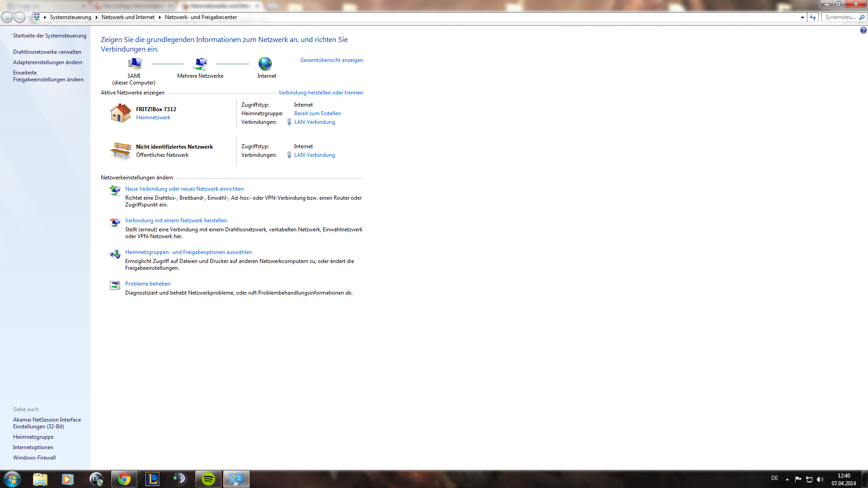Click the refresh icon beside address bar
Image resolution: width=868 pixels, height=488 pixels.
coord(813,17)
